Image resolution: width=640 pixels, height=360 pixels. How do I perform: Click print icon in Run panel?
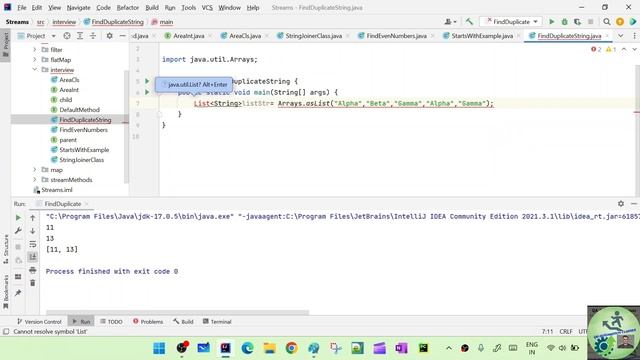click(x=33, y=270)
